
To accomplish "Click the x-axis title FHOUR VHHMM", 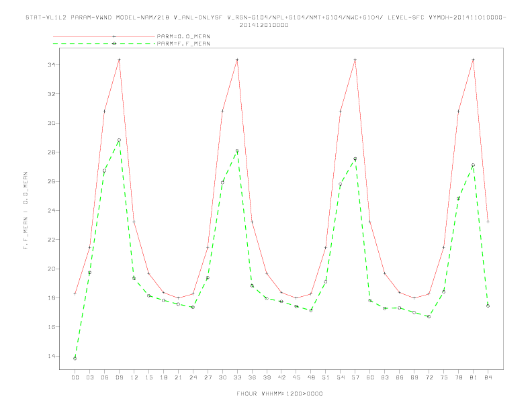I will point(279,394).
